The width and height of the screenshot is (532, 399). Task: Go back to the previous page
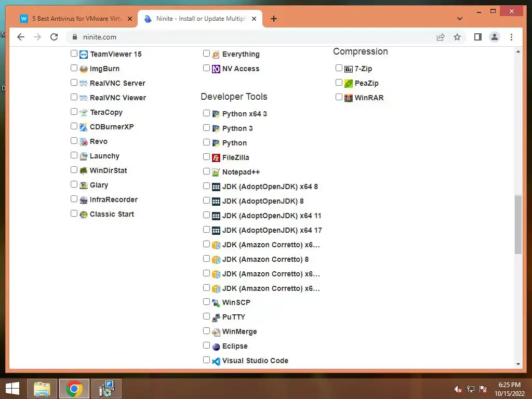point(21,37)
